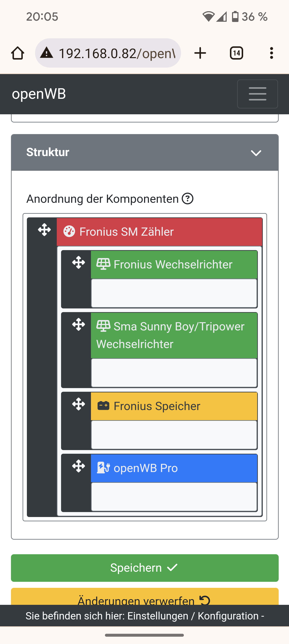Open help for Anordnung der Komponenten

tap(188, 199)
